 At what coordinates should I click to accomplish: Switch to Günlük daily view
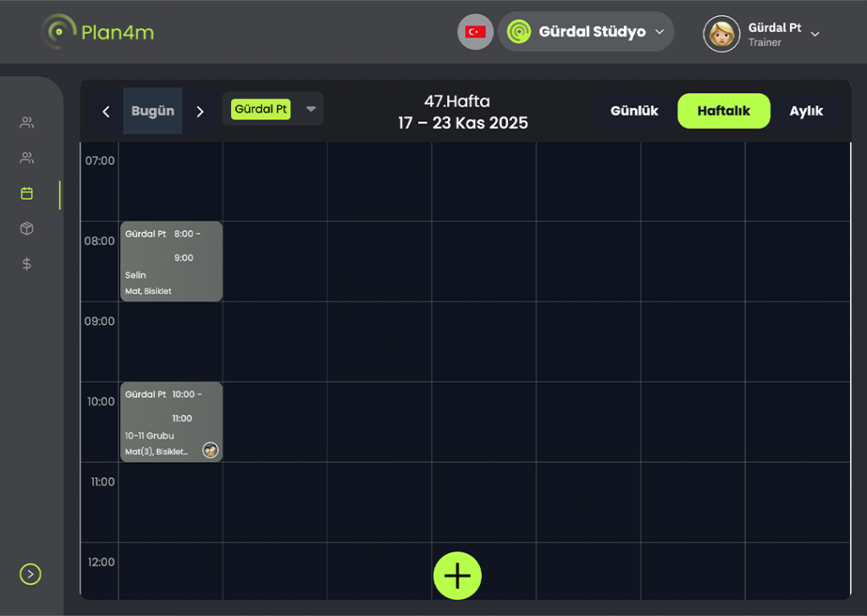click(634, 111)
